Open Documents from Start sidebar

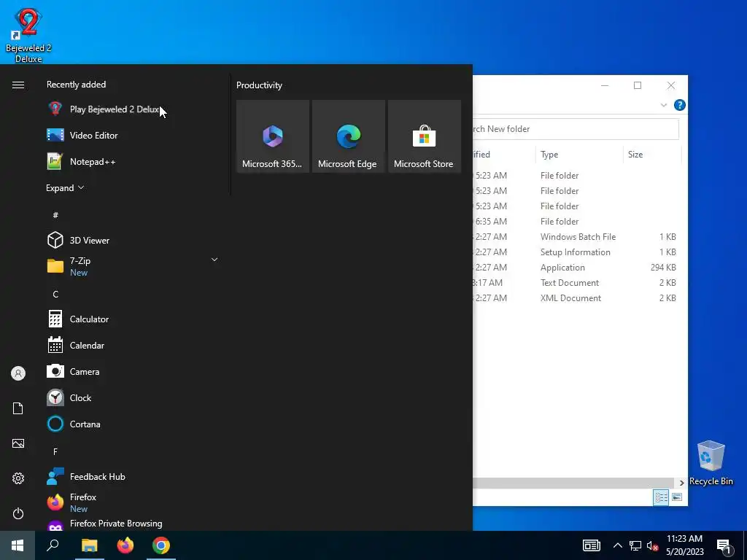pyautogui.click(x=18, y=408)
